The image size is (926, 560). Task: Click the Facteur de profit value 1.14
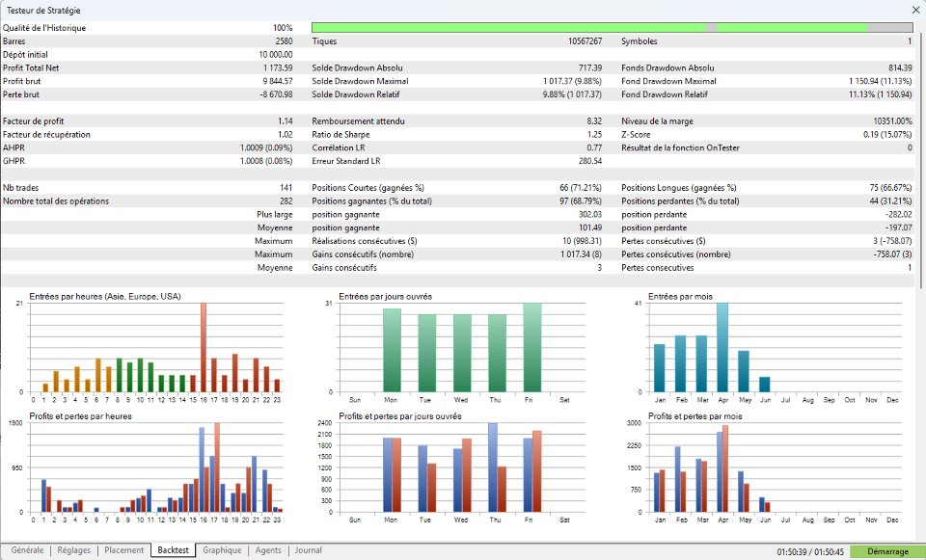(286, 121)
